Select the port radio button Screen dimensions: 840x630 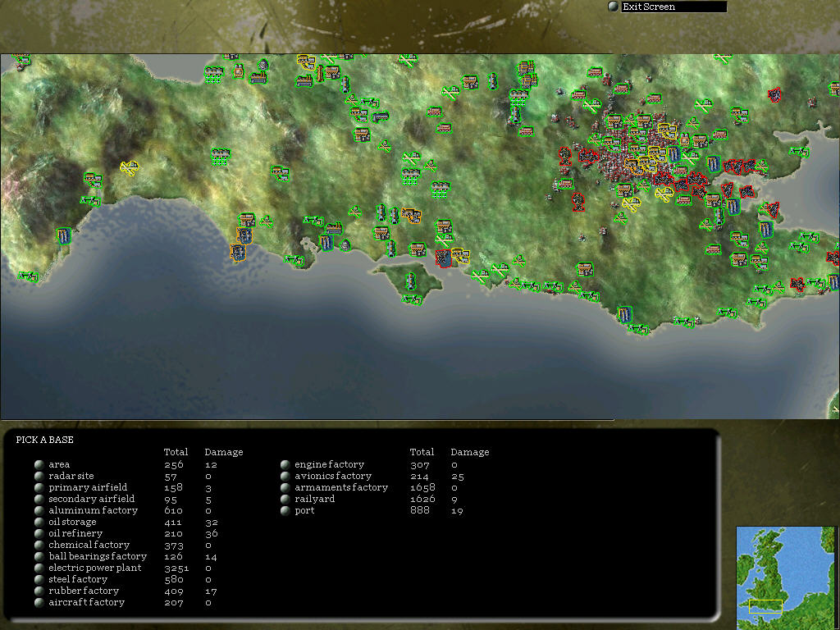click(285, 510)
